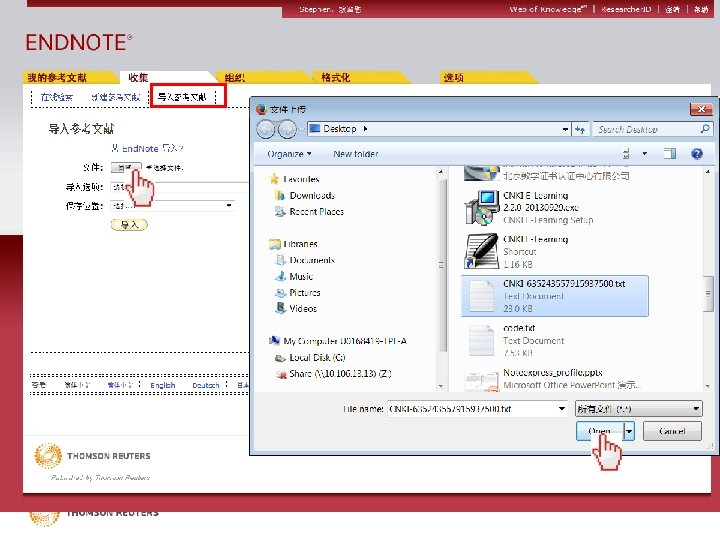The height and width of the screenshot is (540, 720).
Task: Click the navigation pane scrollbar
Action: [x=441, y=265]
